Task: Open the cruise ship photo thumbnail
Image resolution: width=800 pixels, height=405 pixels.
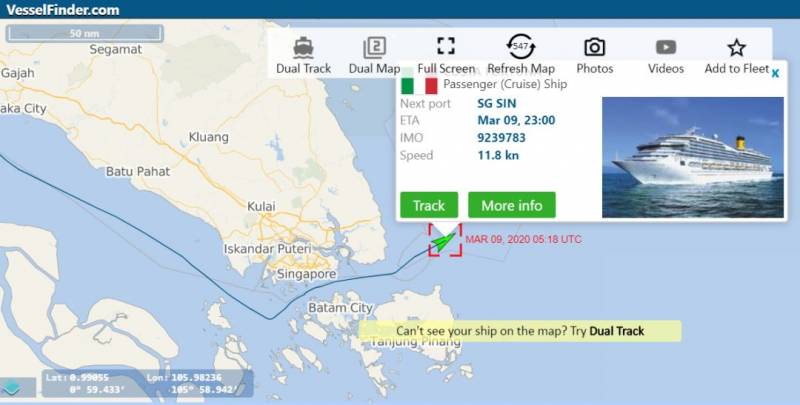Action: (x=693, y=157)
